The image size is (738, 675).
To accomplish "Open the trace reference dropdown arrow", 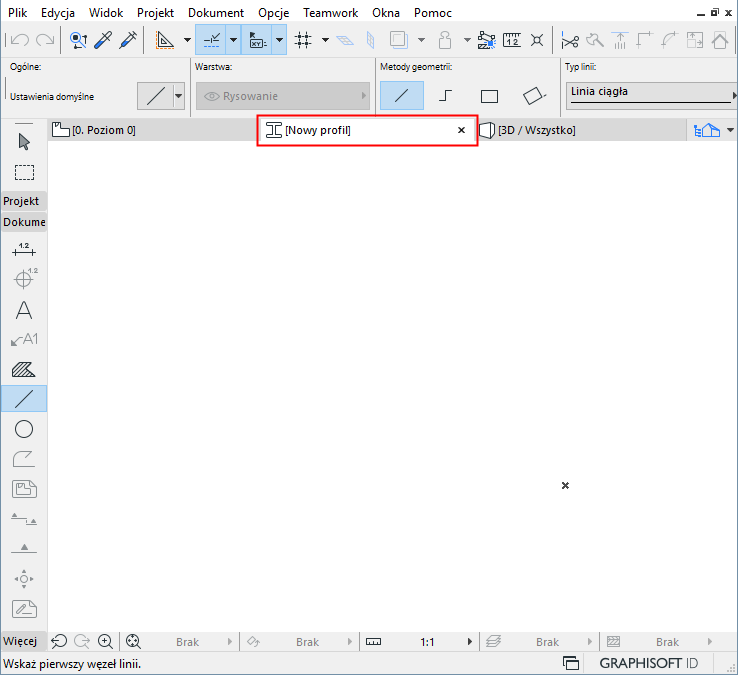I will 422,40.
